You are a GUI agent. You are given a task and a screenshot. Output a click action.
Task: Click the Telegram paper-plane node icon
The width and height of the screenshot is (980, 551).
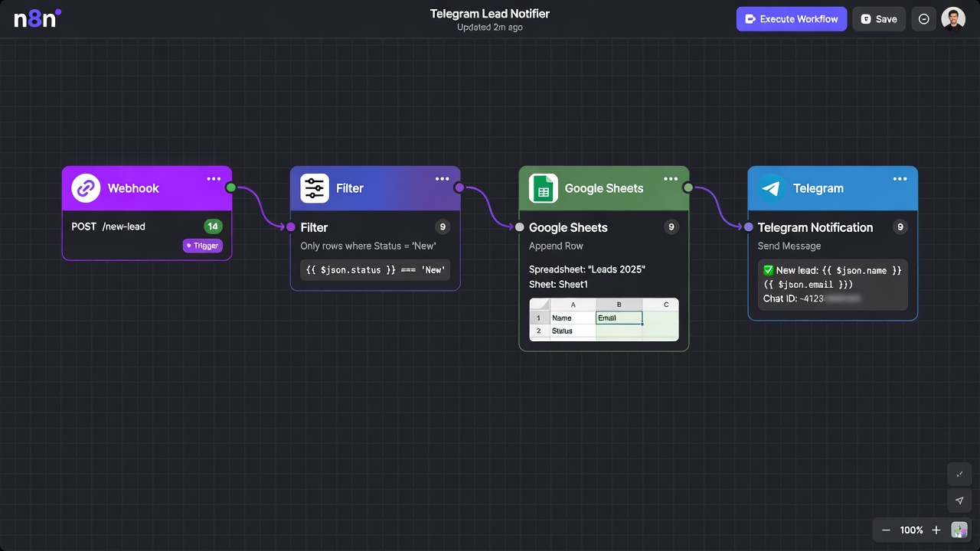pyautogui.click(x=771, y=187)
